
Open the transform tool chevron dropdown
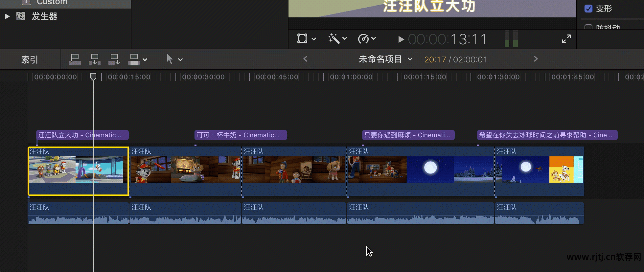[x=314, y=39]
